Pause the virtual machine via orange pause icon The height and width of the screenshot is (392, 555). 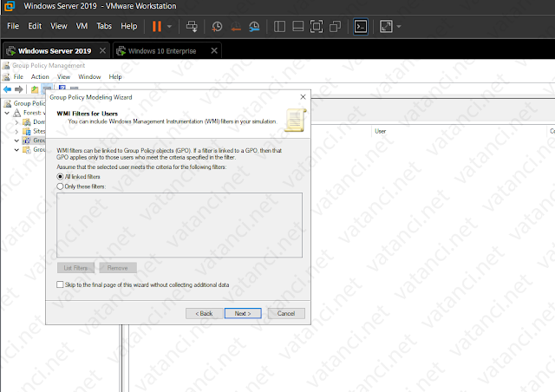pyautogui.click(x=156, y=26)
